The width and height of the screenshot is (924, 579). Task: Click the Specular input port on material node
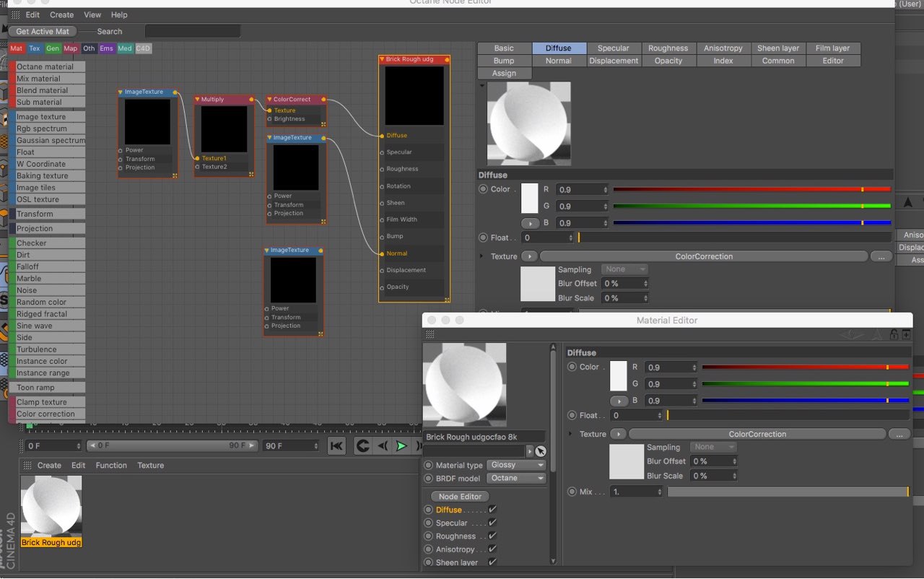click(382, 152)
